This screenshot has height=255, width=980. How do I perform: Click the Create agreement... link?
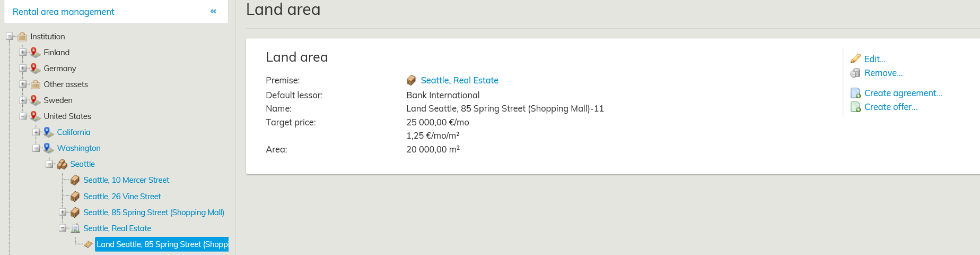click(x=903, y=93)
